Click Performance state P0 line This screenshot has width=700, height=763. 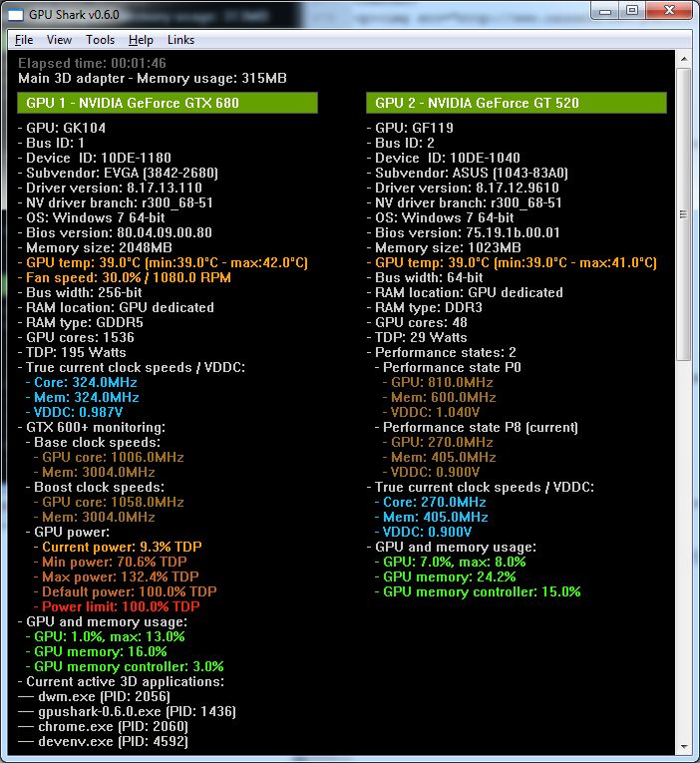[x=448, y=367]
